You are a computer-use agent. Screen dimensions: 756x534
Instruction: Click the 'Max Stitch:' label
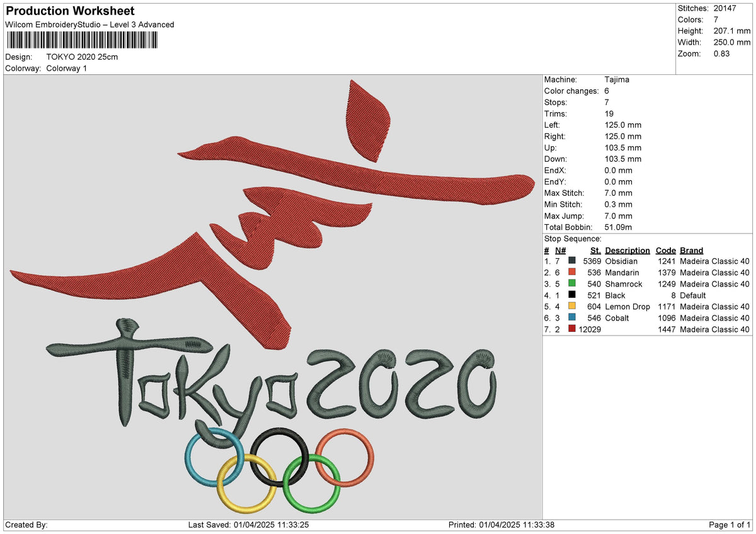pos(564,193)
